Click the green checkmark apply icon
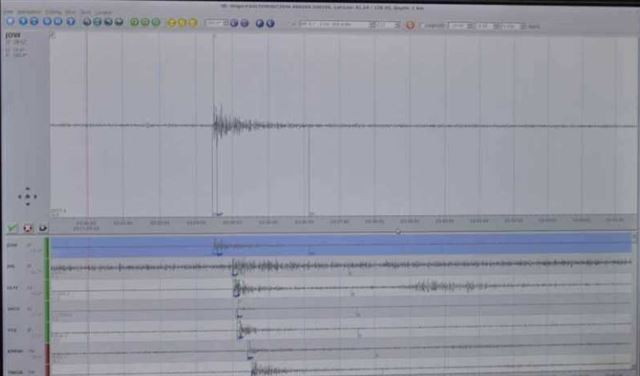 click(12, 228)
